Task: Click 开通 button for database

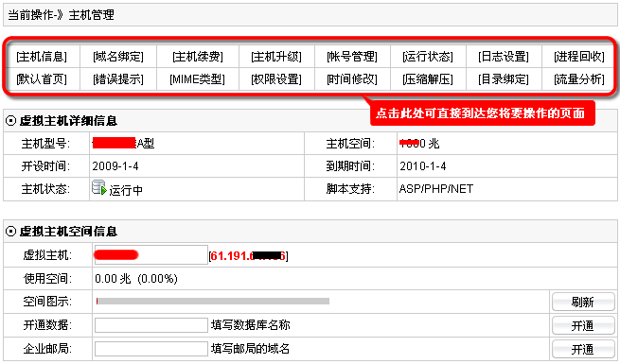Action: [583, 325]
